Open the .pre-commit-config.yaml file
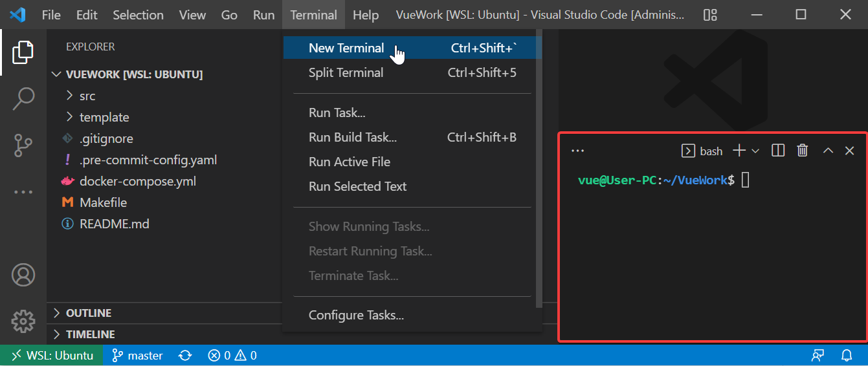The width and height of the screenshot is (868, 366). pyautogui.click(x=148, y=160)
